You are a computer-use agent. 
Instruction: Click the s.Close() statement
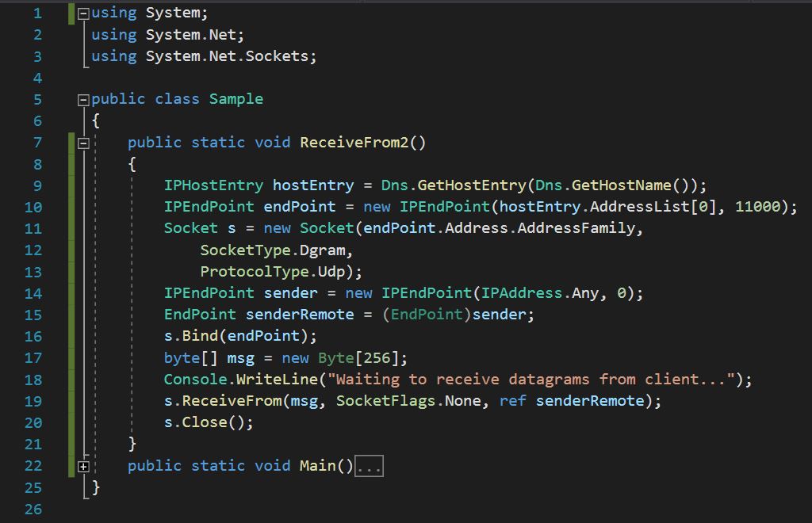208,422
